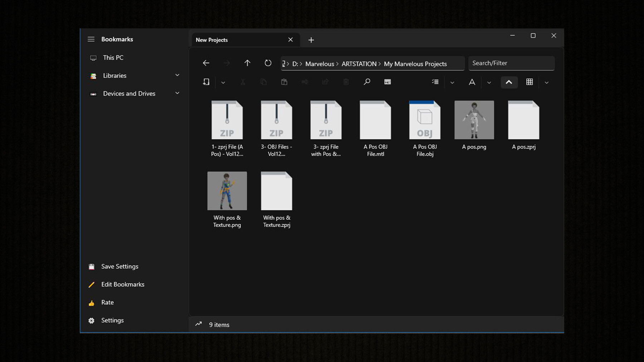Open the selection list options icon
Screen dimensions: 644x362
435,82
